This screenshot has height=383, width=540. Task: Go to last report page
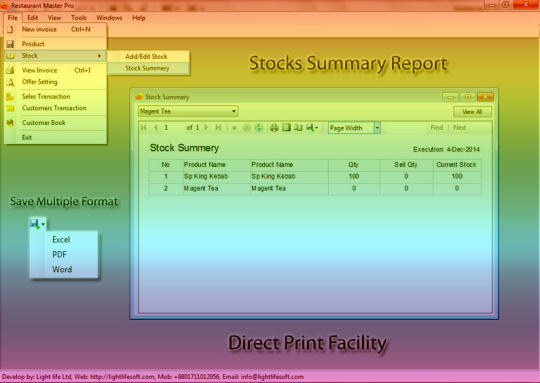coord(218,128)
